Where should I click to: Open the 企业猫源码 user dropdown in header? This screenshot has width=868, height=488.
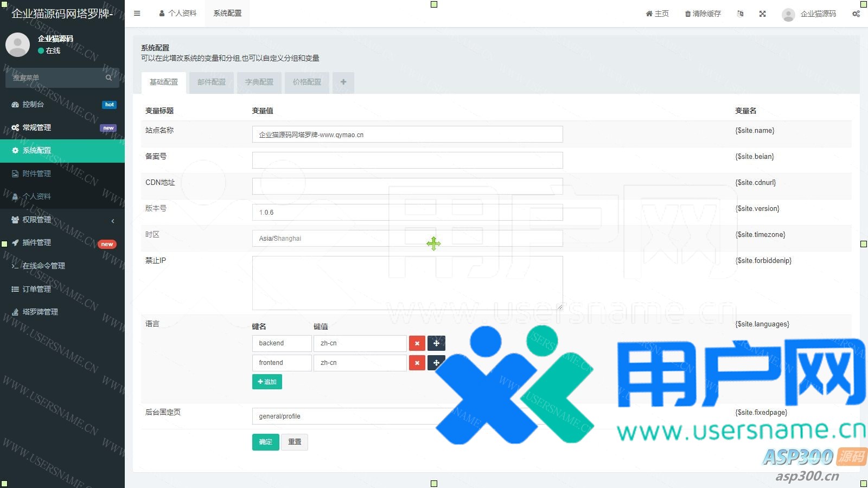[x=809, y=14]
